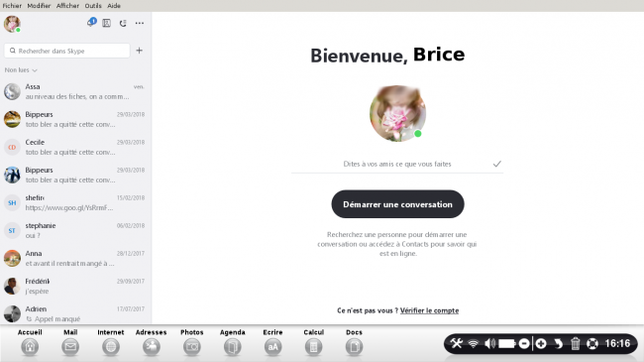Open the Photos camera launcher

(x=192, y=347)
